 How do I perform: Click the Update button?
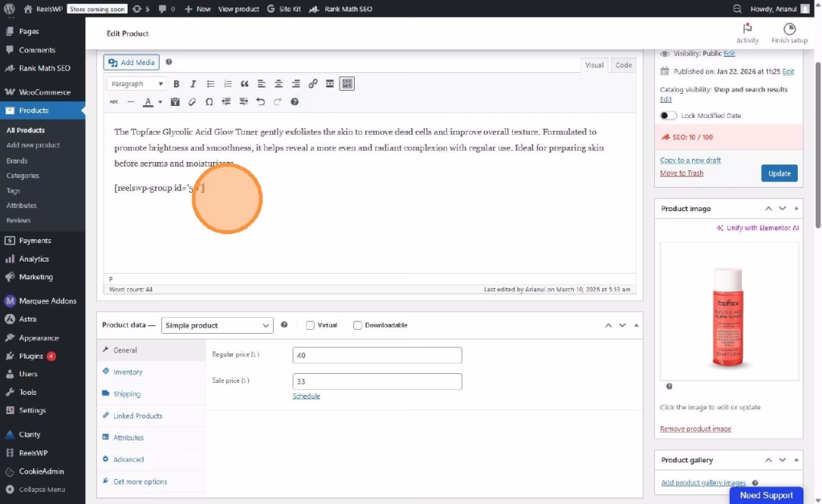(779, 173)
